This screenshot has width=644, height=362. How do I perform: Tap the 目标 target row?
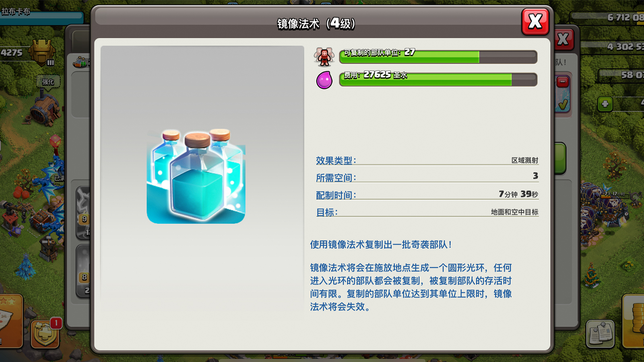click(x=427, y=212)
